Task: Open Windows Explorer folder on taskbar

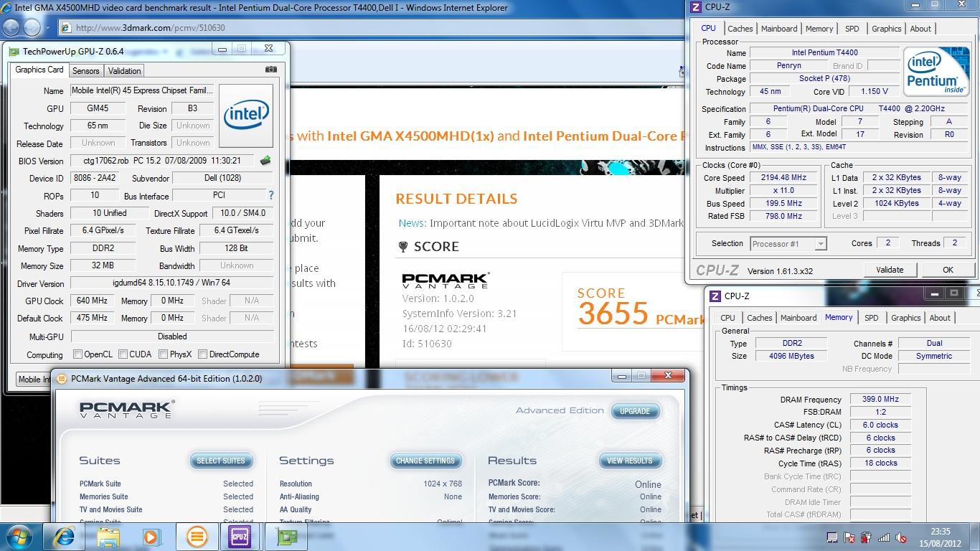Action: click(x=108, y=537)
